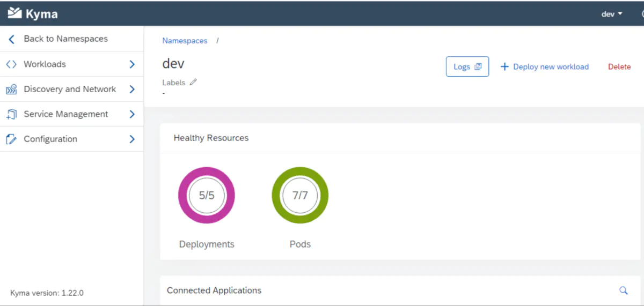Delete the dev namespace
Viewport: 644px width, 306px height.
[x=619, y=67]
